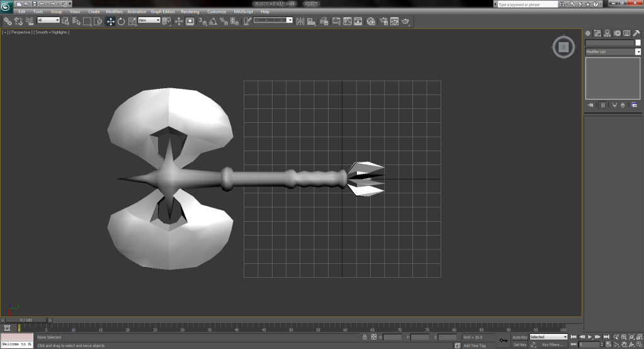The width and height of the screenshot is (644, 349).
Task: Toggle Angle Snap
Action: 213,21
